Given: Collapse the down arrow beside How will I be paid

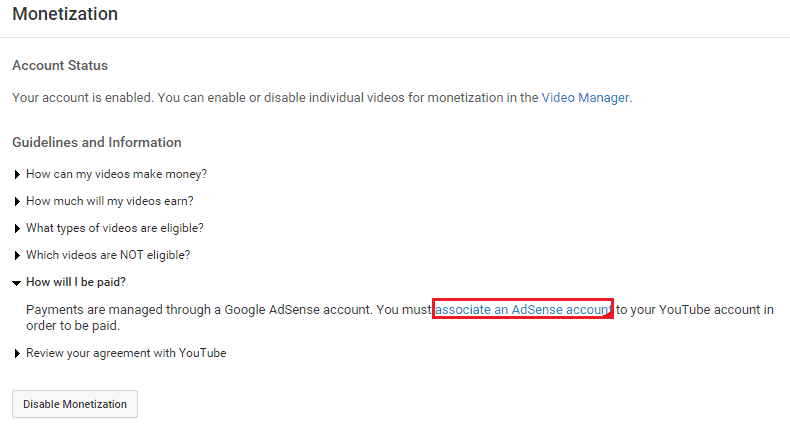Looking at the screenshot, I should coord(17,283).
